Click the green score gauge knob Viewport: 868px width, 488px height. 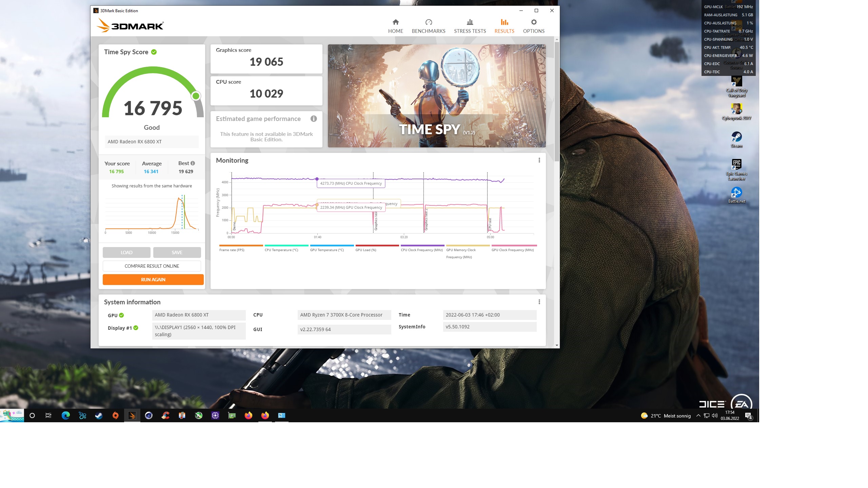[196, 96]
